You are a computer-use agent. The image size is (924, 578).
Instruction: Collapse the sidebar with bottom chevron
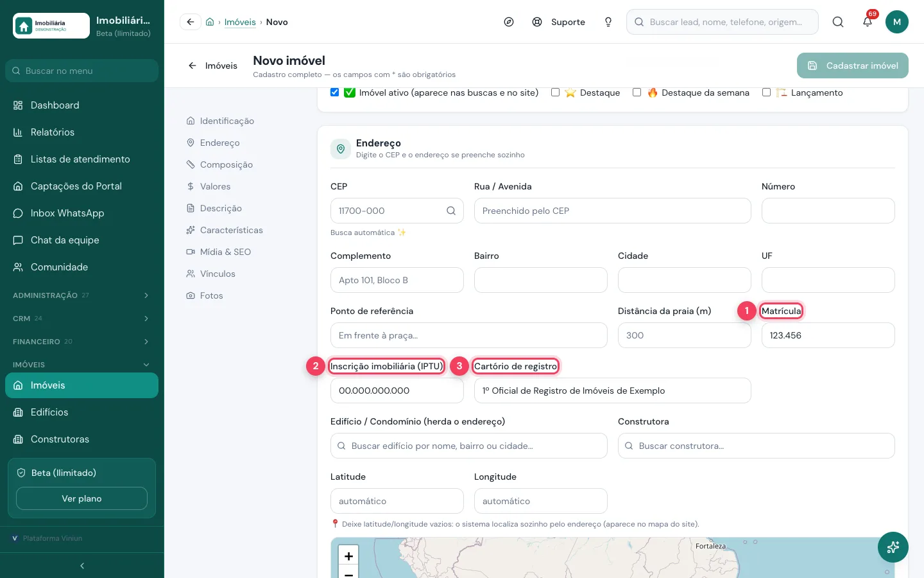[82, 566]
